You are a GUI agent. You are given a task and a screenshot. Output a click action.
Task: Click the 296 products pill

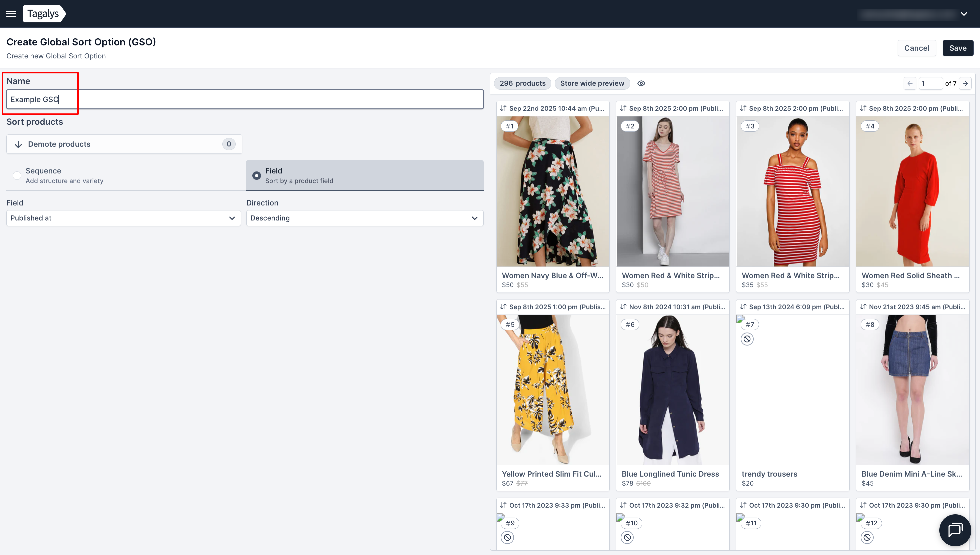tap(522, 83)
